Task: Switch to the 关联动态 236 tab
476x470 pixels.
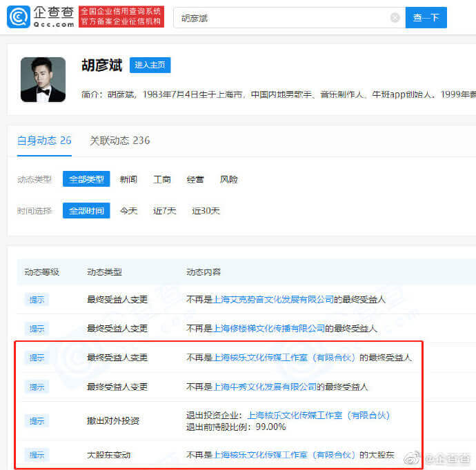Action: point(119,141)
